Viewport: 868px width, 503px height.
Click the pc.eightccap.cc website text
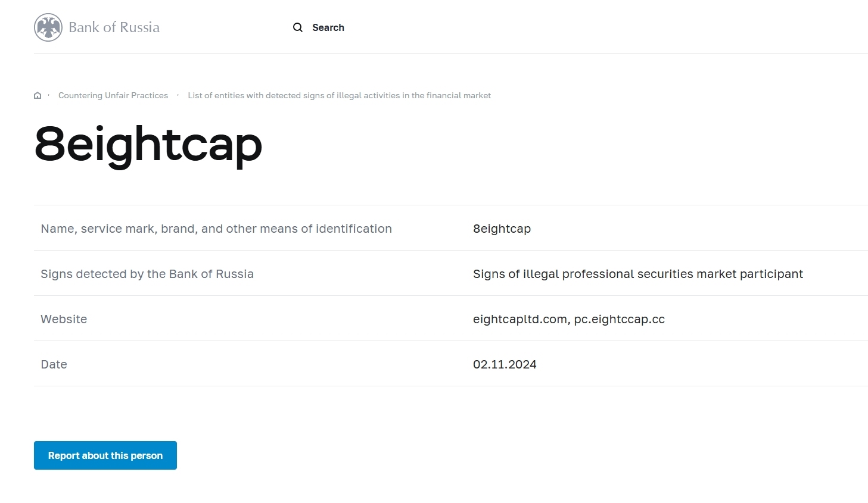619,319
